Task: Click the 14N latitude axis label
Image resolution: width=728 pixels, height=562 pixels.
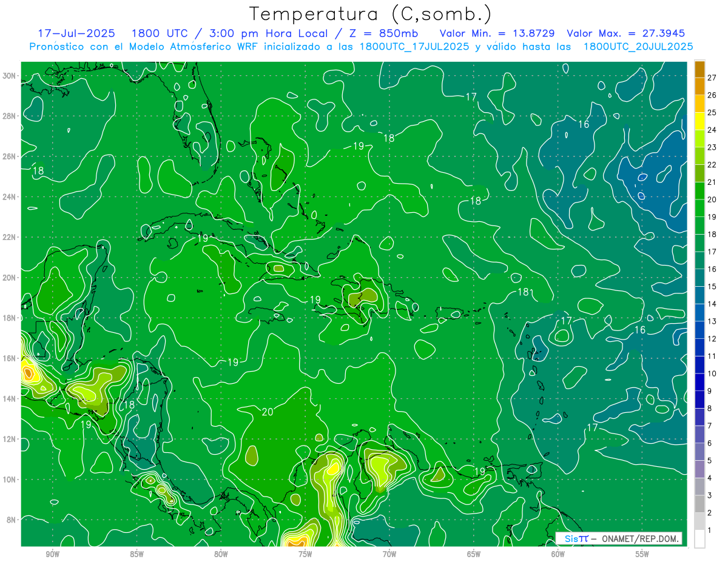Action: click(x=10, y=398)
